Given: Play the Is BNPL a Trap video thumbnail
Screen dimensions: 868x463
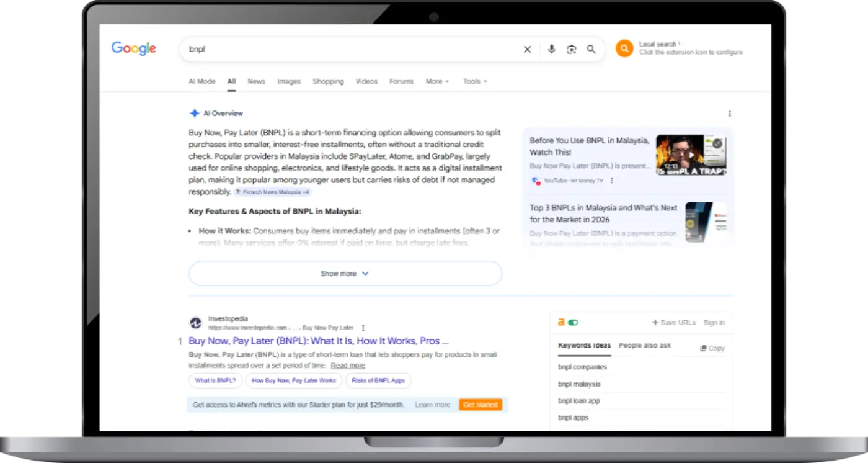Looking at the screenshot, I should point(691,155).
